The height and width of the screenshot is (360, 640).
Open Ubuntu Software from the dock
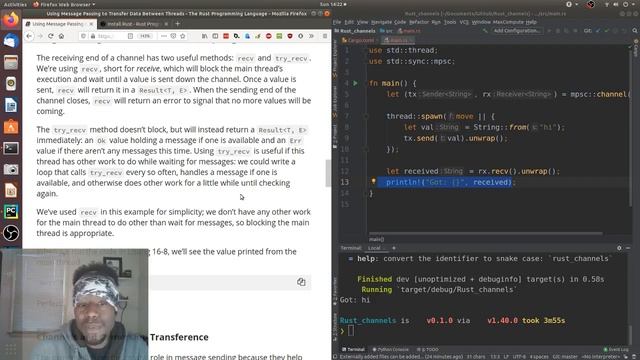coord(11,127)
